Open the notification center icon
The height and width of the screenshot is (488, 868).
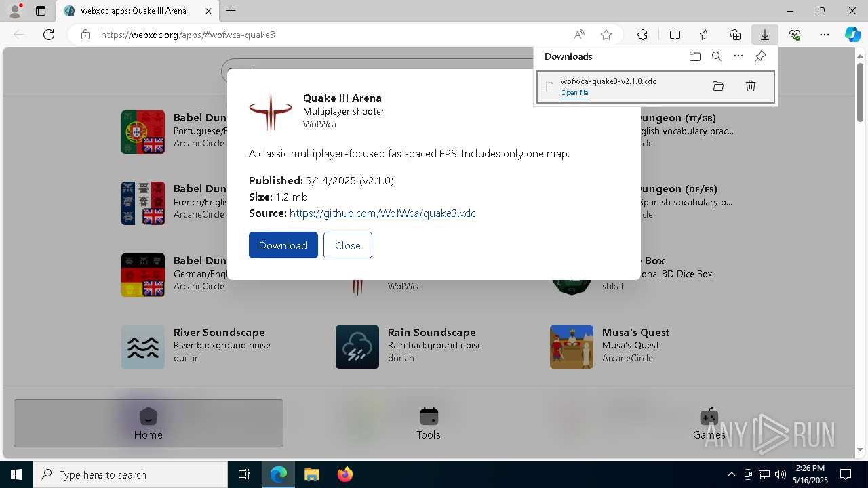click(x=846, y=474)
